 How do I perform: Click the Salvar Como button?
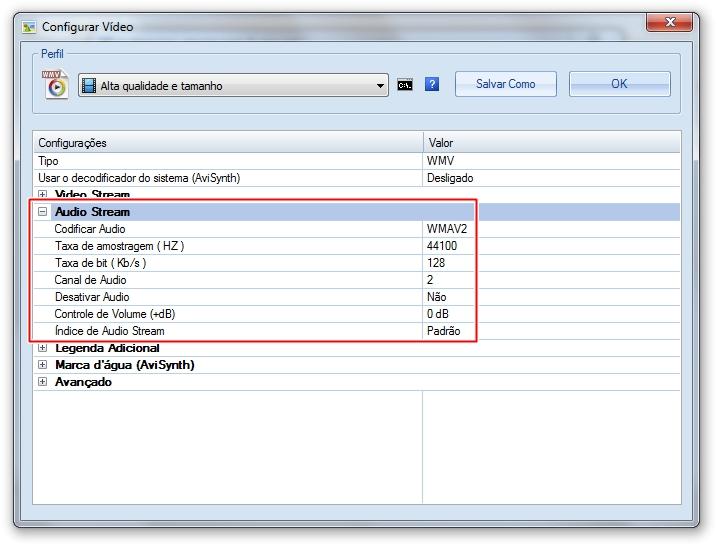point(506,84)
